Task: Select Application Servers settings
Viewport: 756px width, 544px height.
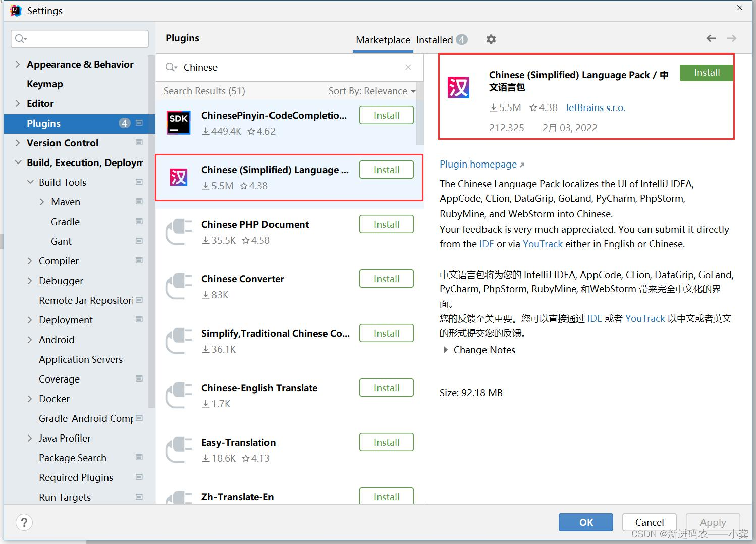Action: [x=81, y=359]
